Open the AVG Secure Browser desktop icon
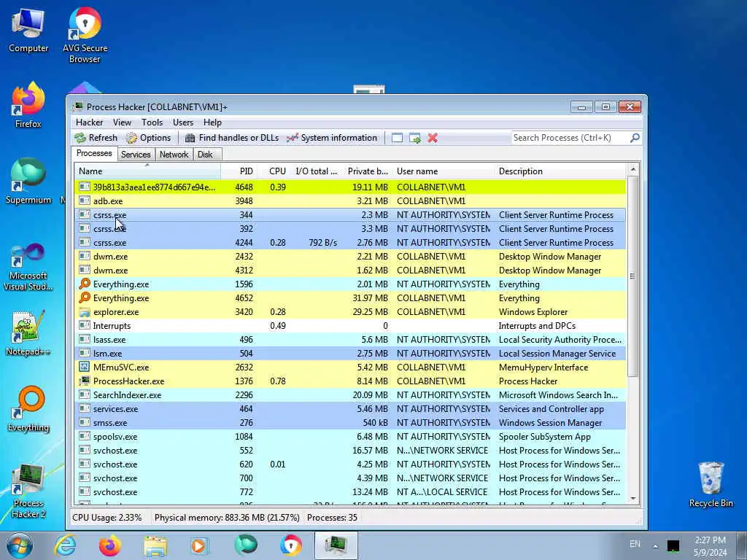The width and height of the screenshot is (747, 560). (x=85, y=35)
